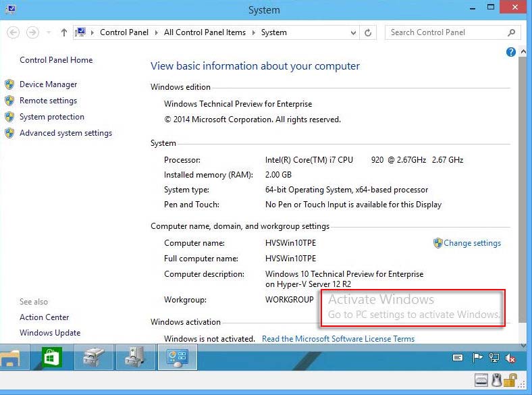Open Advanced system settings
Image resolution: width=532 pixels, height=395 pixels.
tap(65, 133)
